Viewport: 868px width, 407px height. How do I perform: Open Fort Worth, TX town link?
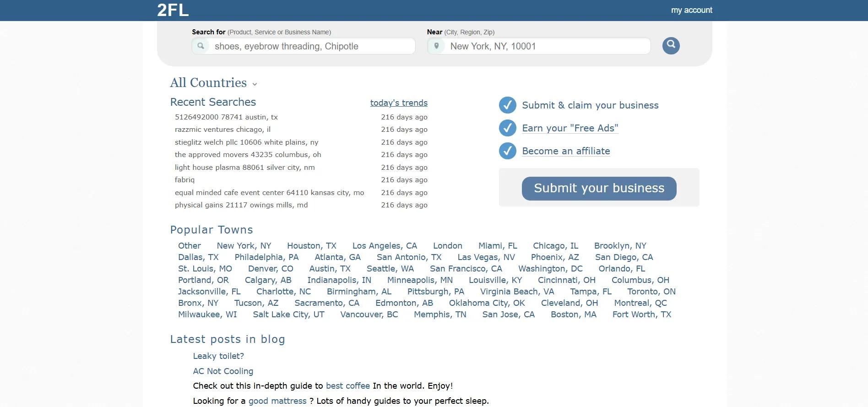[641, 315]
